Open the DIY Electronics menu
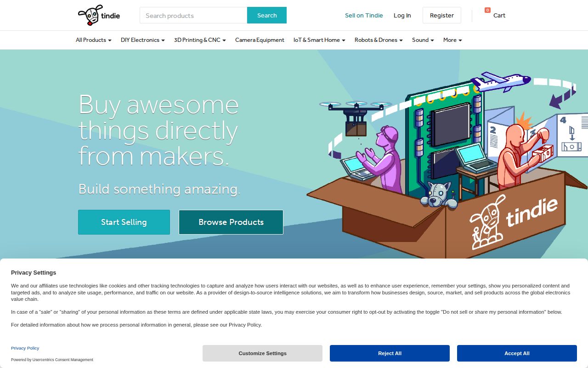Screen dimensions: 588x368 142,40
